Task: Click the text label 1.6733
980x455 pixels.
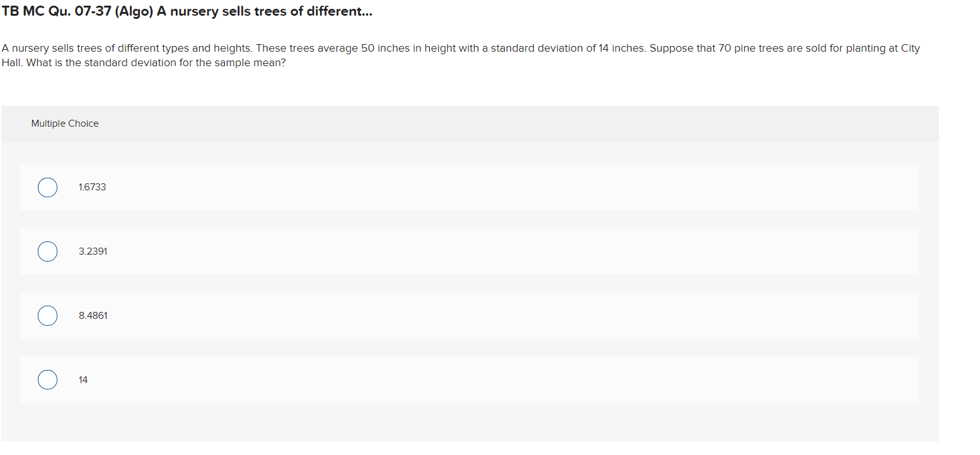Action: coord(92,187)
